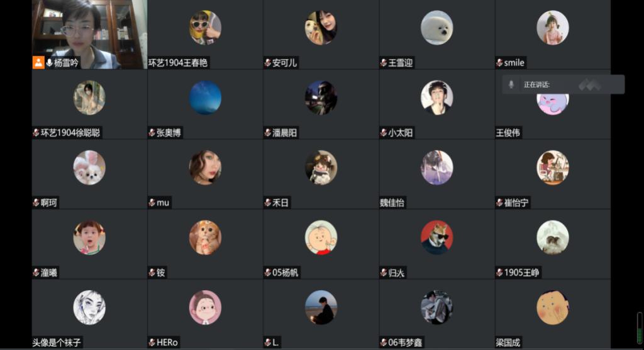644x350 pixels.
Task: Click the blue sky avatar of 张奥博
Action: point(205,98)
